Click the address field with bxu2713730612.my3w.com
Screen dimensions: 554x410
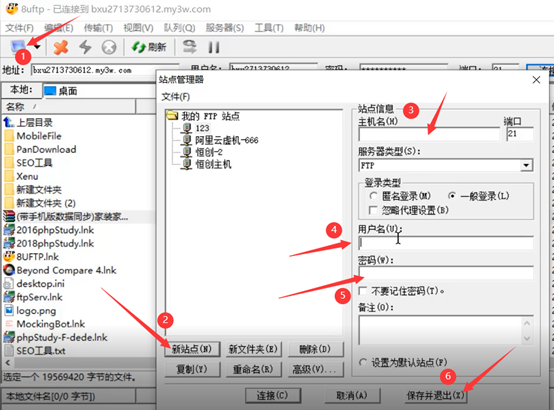[105, 70]
